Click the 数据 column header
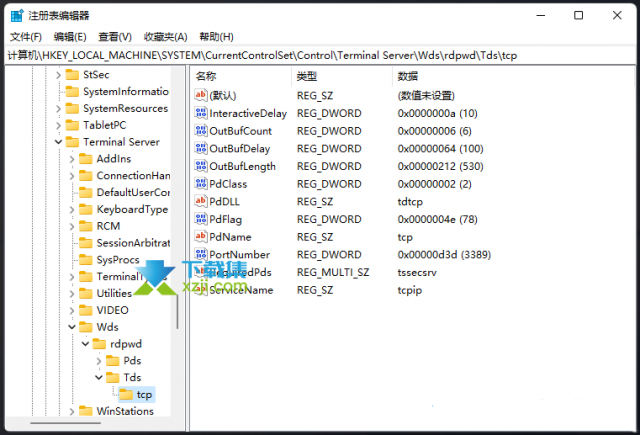 (408, 76)
